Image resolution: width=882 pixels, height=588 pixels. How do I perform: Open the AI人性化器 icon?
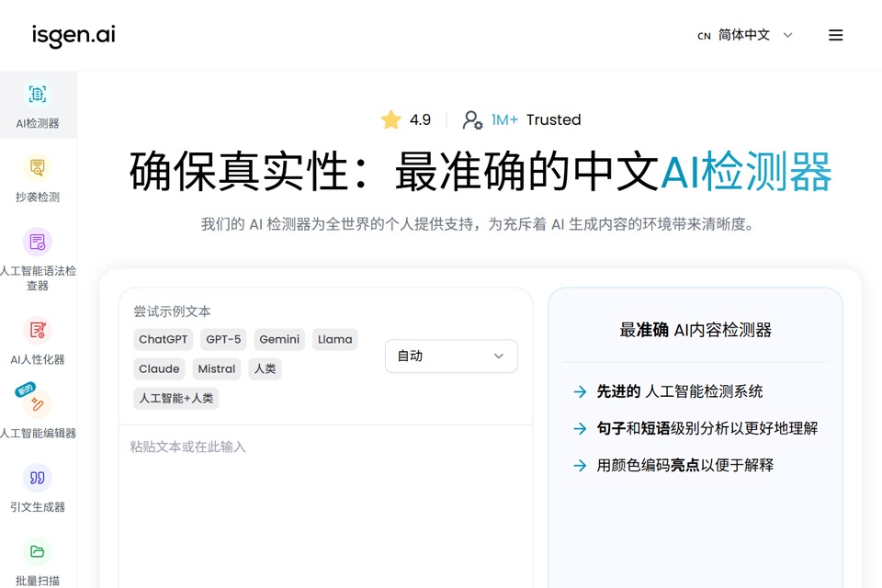(37, 331)
